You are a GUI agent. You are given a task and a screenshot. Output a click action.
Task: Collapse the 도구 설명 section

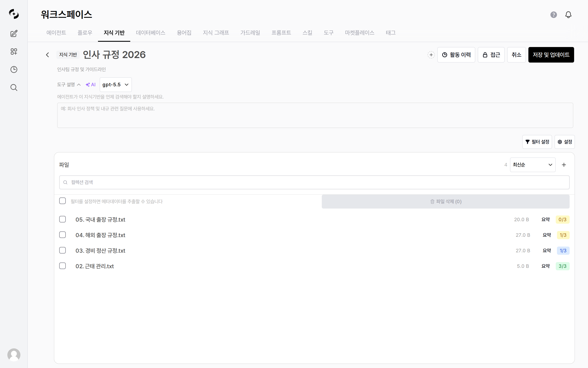[69, 85]
